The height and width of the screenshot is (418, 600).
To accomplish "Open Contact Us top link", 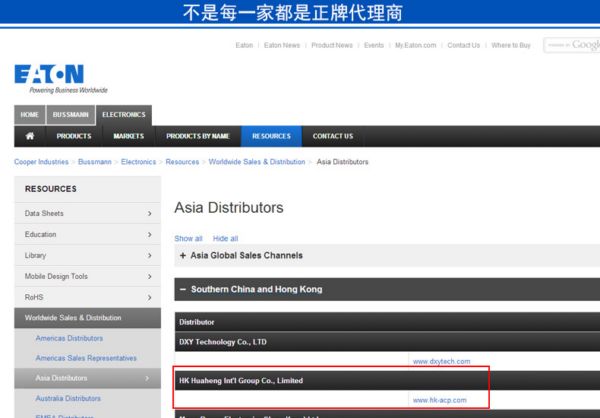I will [463, 45].
